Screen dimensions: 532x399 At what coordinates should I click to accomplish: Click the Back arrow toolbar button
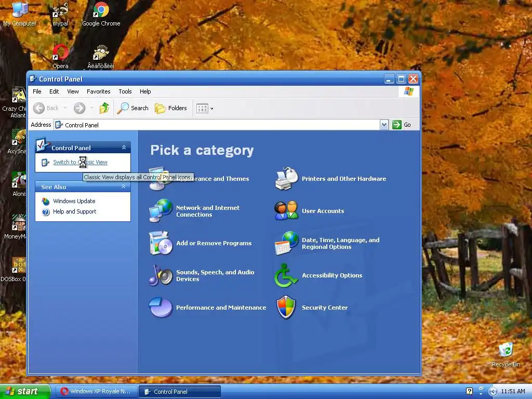click(46, 108)
